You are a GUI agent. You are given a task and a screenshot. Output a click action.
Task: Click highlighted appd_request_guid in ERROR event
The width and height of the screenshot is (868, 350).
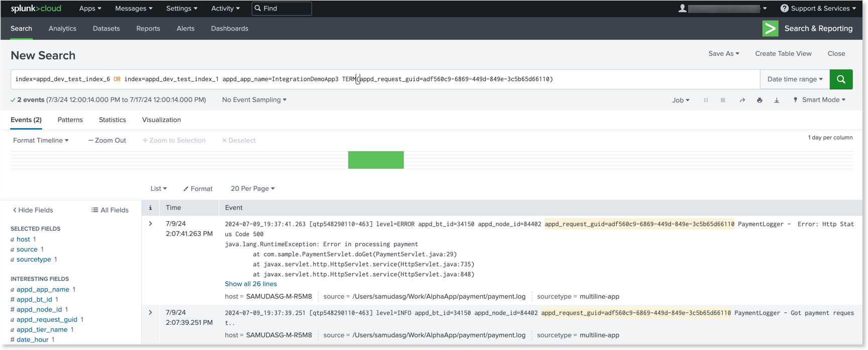pyautogui.click(x=639, y=224)
